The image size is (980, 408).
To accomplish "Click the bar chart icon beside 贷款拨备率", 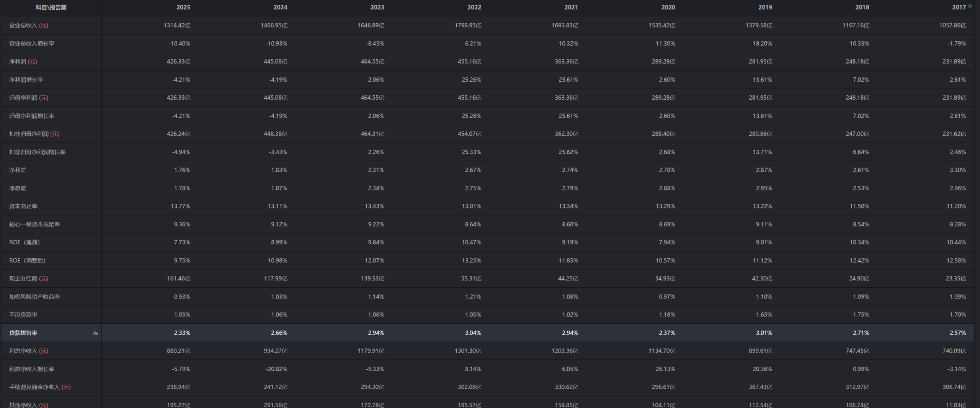I will click(x=95, y=333).
